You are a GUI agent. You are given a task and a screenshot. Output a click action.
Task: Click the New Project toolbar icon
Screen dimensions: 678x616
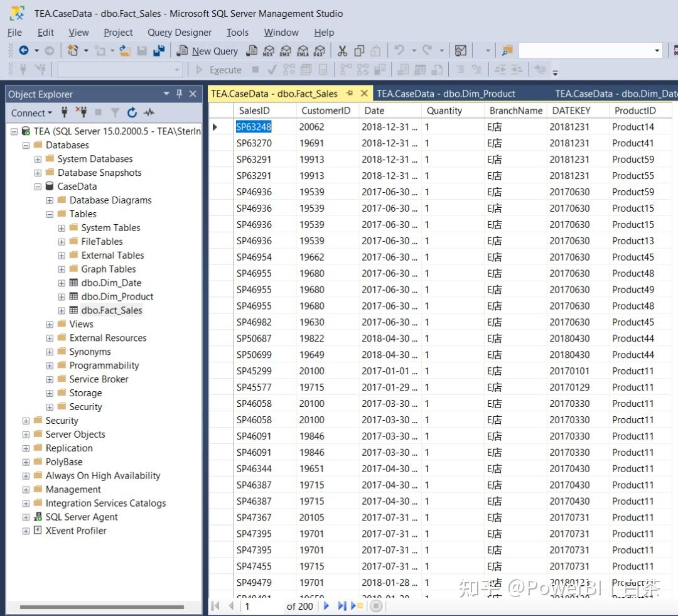click(x=73, y=51)
